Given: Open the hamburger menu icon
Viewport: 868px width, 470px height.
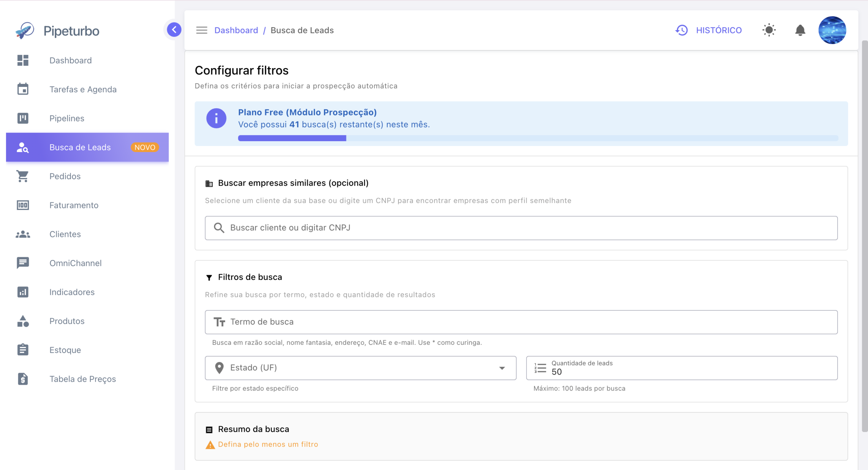Looking at the screenshot, I should click(201, 30).
